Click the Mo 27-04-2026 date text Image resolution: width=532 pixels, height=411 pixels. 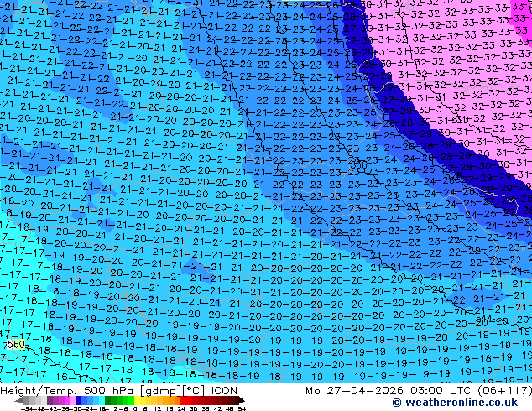click(x=355, y=391)
